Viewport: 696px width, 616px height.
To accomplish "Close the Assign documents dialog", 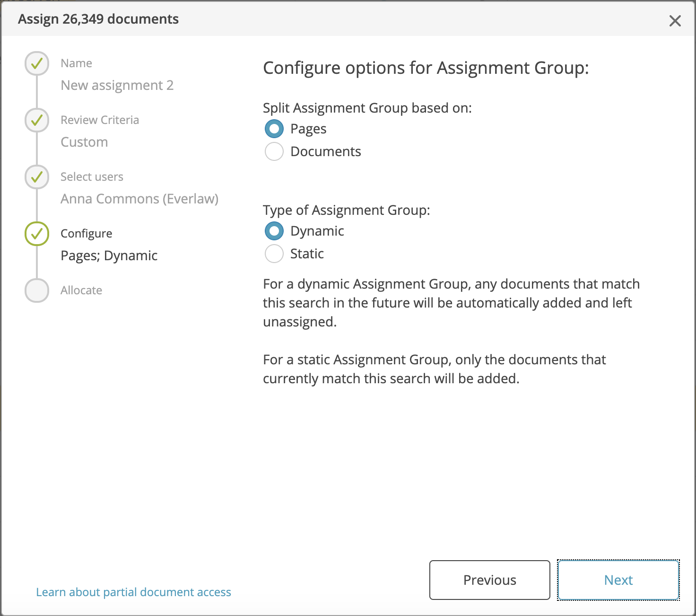I will click(x=675, y=21).
